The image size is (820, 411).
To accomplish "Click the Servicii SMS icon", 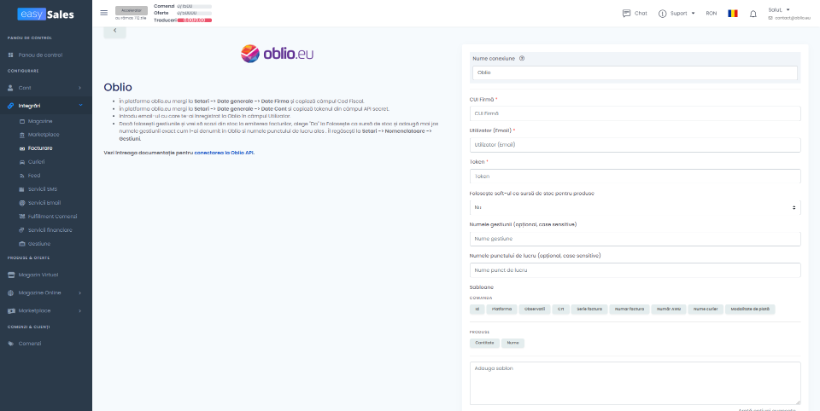I will 22,189.
